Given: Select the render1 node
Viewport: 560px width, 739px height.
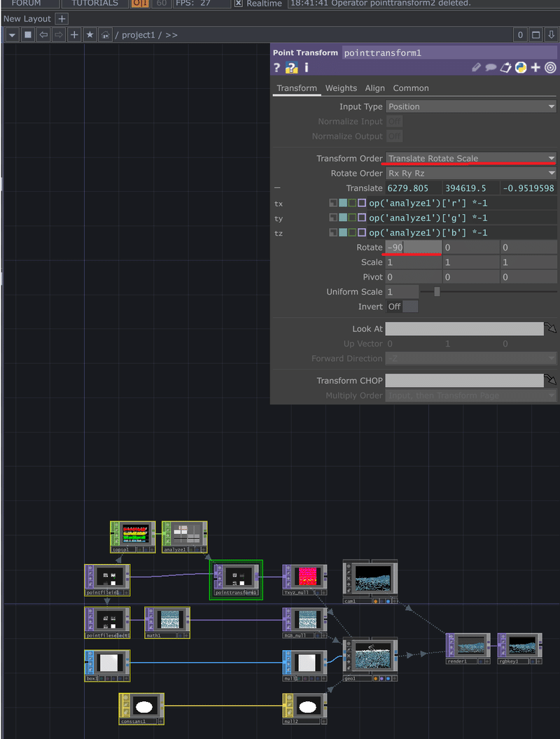Looking at the screenshot, I should click(468, 649).
